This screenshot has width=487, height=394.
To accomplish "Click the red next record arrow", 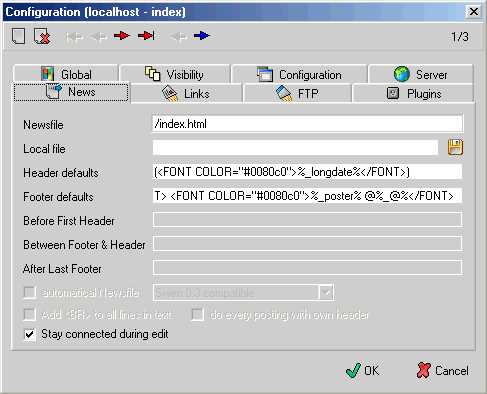I will pyautogui.click(x=122, y=35).
